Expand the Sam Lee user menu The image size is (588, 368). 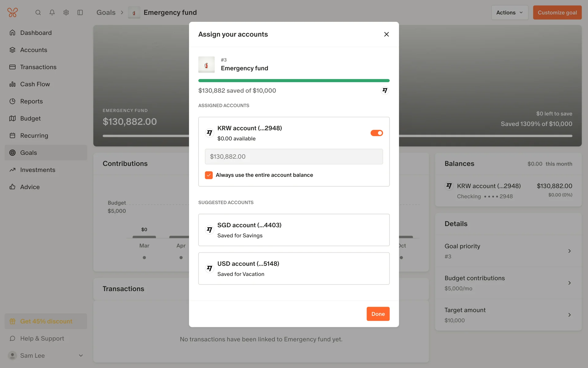coord(81,356)
